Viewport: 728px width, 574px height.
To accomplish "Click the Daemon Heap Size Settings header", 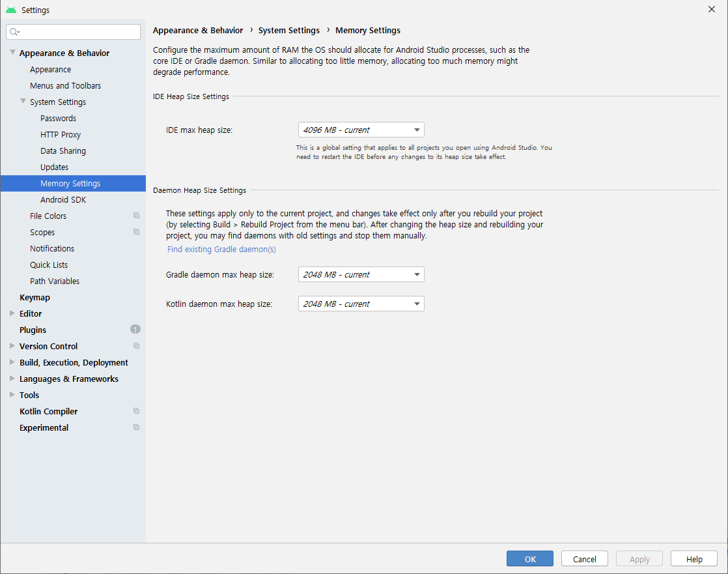I will 200,190.
